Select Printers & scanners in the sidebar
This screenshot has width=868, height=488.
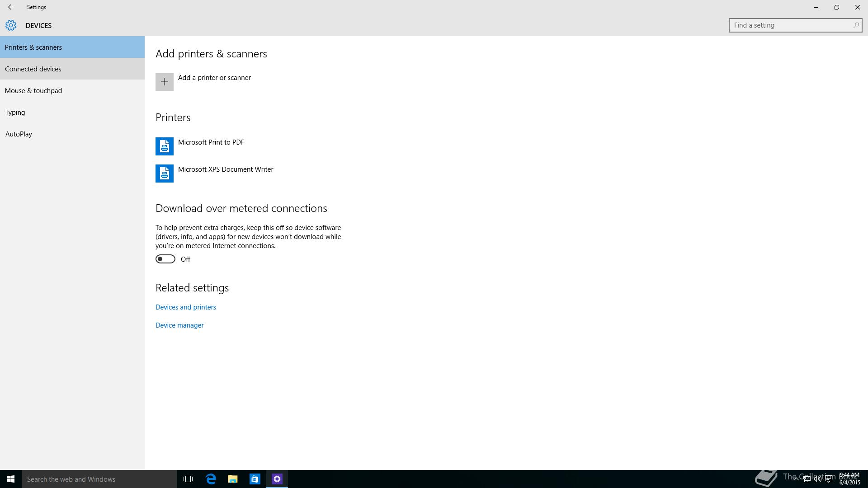pos(72,47)
